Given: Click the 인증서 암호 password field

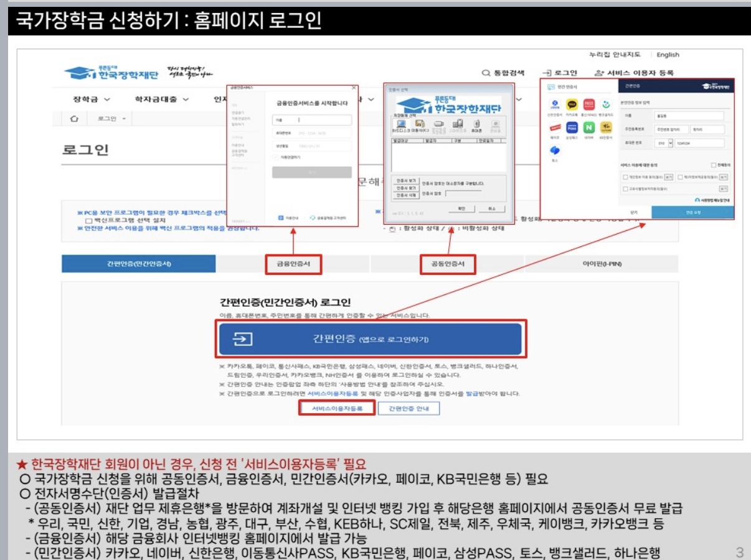Looking at the screenshot, I should point(463,194).
